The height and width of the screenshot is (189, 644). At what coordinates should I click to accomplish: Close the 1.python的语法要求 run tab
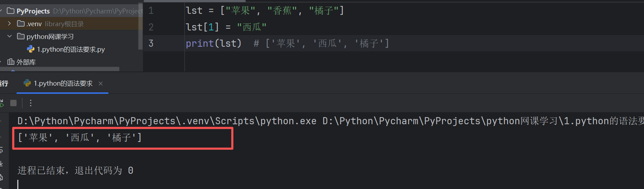(101, 84)
